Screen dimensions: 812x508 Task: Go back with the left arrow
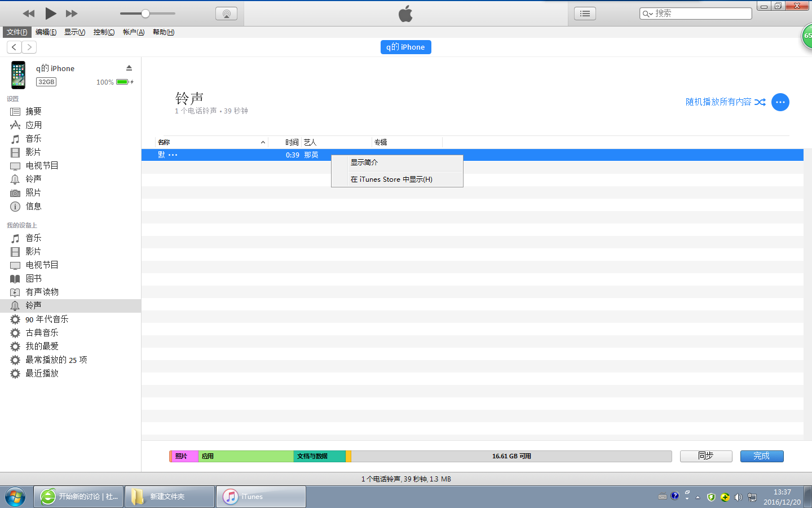click(14, 47)
